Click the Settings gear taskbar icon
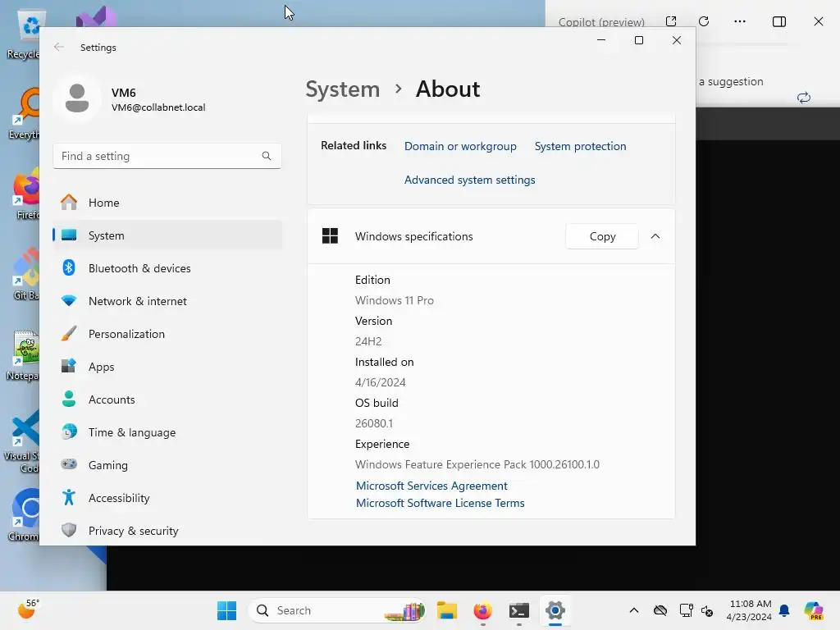This screenshot has height=630, width=840. 555,610
